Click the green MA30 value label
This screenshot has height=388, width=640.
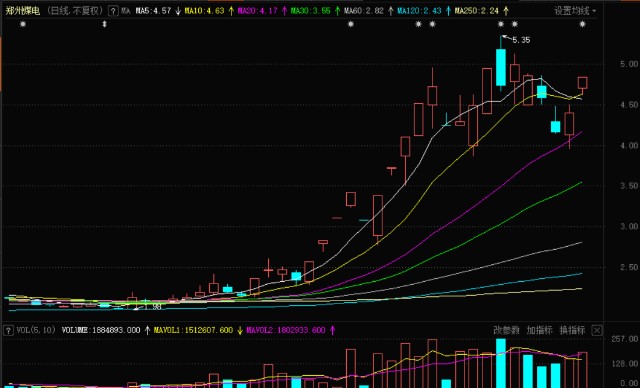[x=311, y=11]
